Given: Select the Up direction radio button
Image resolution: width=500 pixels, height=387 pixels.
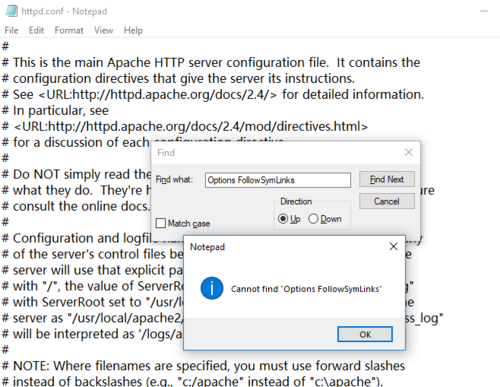Looking at the screenshot, I should (283, 219).
